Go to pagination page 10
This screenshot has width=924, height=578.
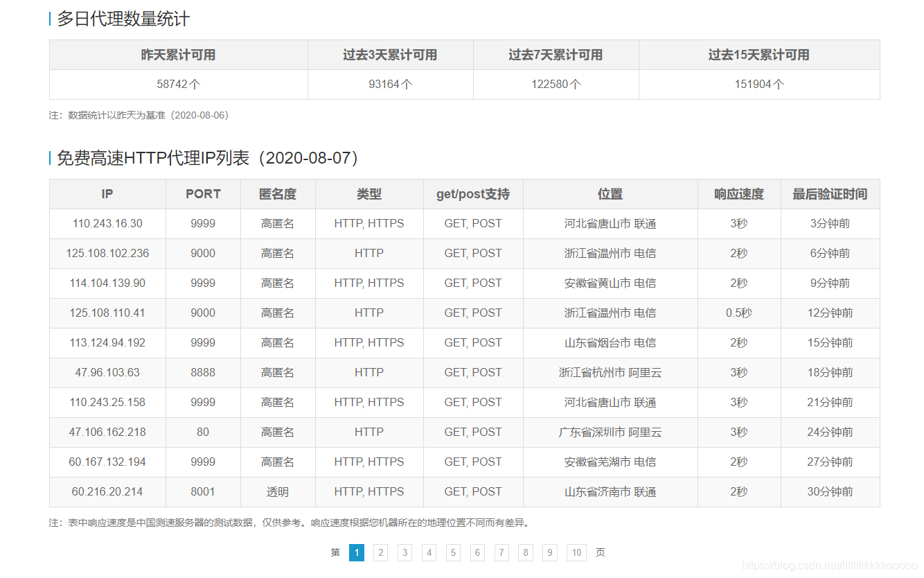[576, 552]
